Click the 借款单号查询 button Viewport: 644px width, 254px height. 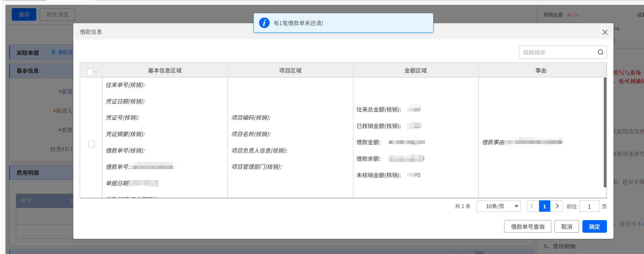coord(528,227)
